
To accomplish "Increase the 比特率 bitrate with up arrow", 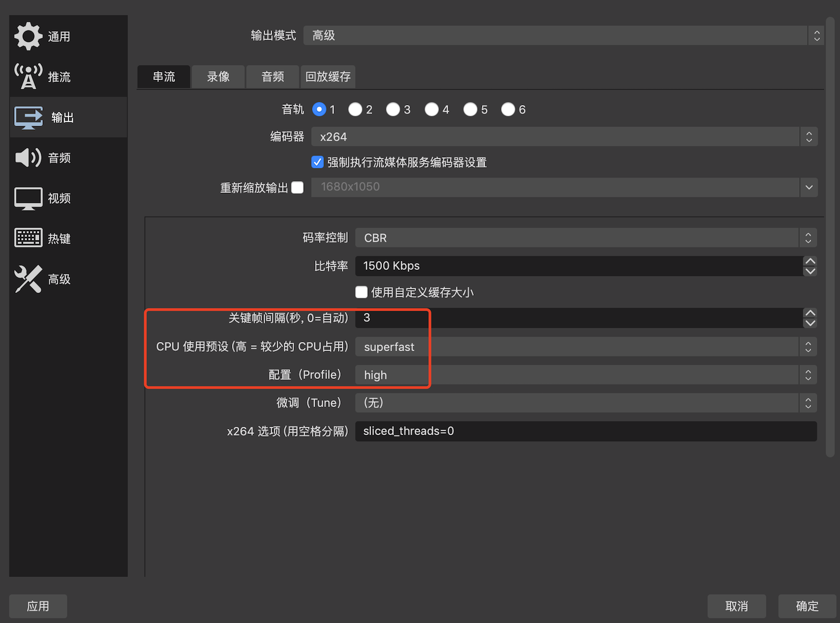I will (810, 261).
